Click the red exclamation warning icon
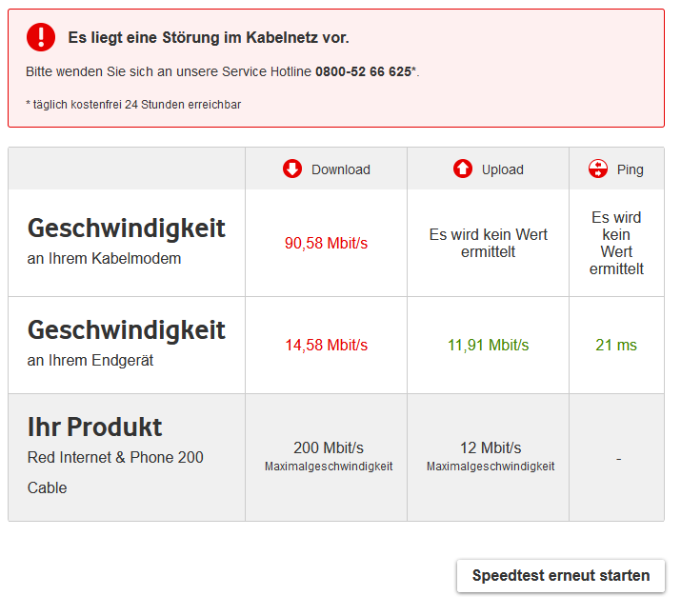681x616 pixels. tap(41, 37)
